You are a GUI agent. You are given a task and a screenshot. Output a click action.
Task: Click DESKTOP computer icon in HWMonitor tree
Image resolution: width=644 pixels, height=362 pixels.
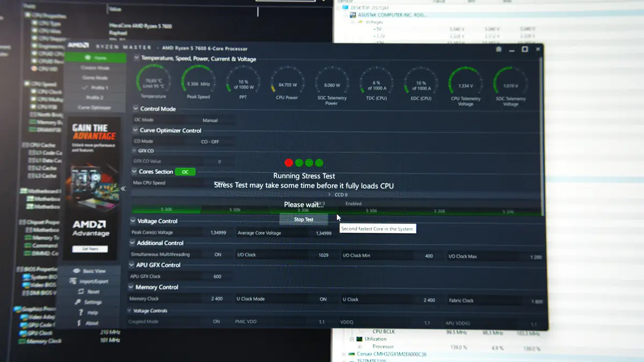pyautogui.click(x=345, y=8)
